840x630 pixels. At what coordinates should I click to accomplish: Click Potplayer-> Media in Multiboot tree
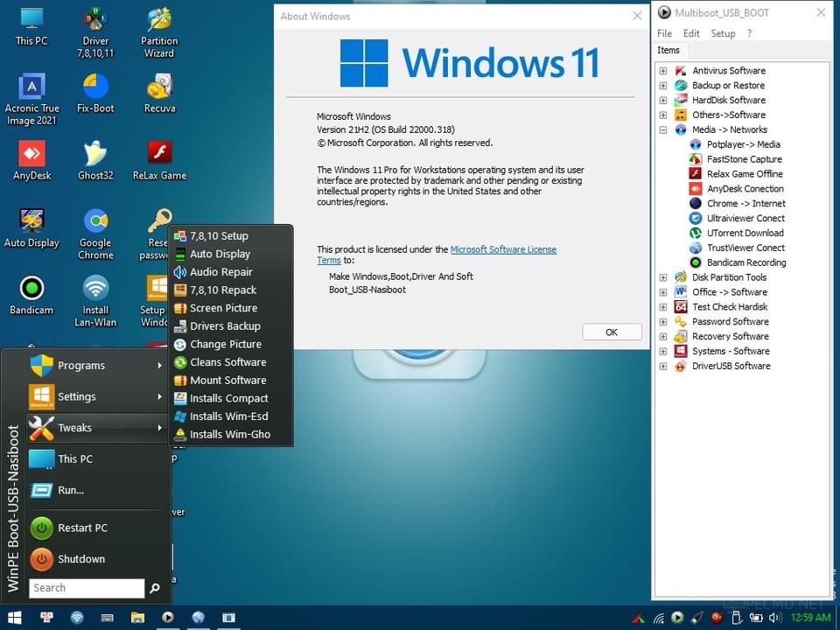point(743,144)
